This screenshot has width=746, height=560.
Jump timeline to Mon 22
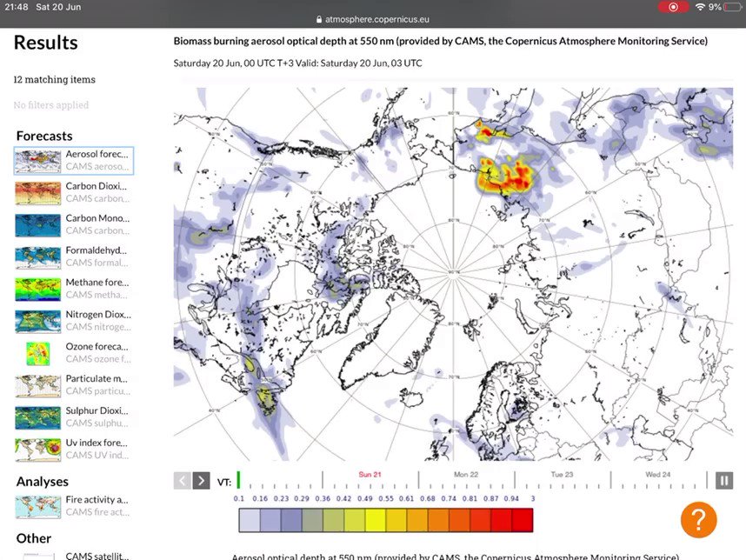(x=466, y=475)
